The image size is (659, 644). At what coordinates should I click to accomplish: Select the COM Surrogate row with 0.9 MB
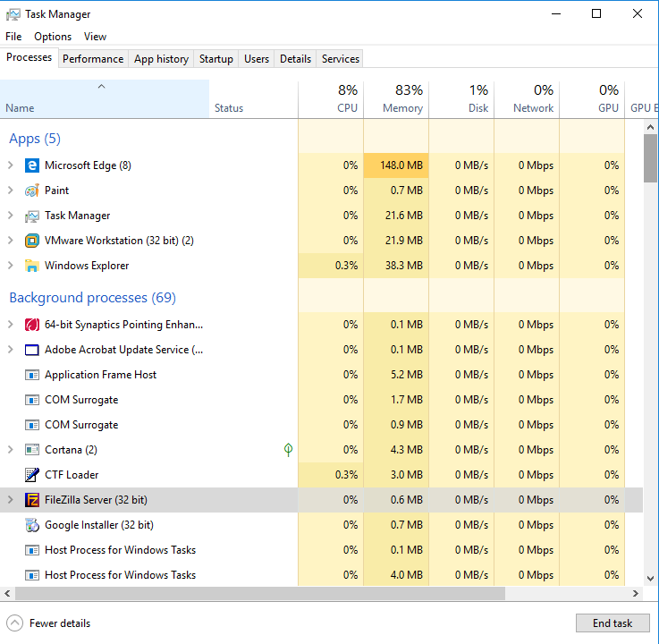pyautogui.click(x=322, y=425)
